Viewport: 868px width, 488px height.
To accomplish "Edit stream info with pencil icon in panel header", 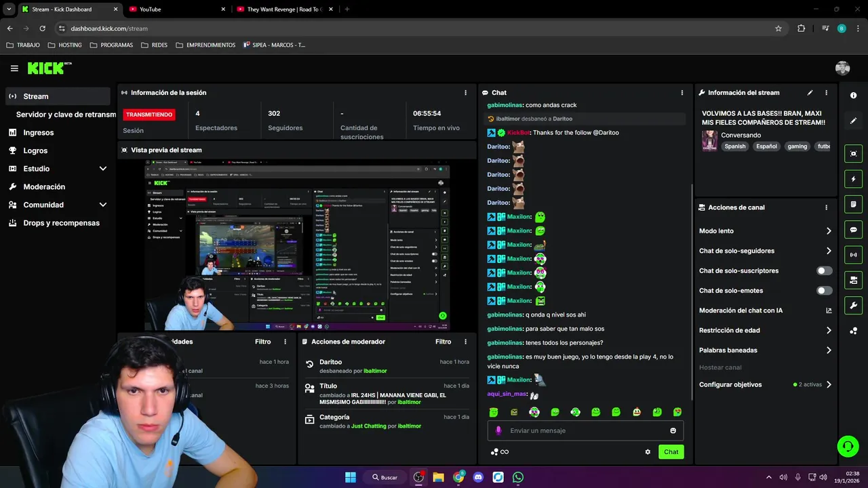I will [x=810, y=93].
